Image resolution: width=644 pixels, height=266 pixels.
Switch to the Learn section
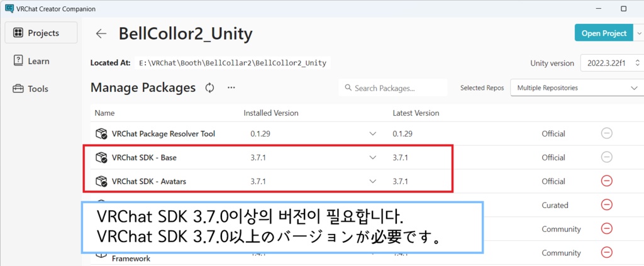[38, 61]
